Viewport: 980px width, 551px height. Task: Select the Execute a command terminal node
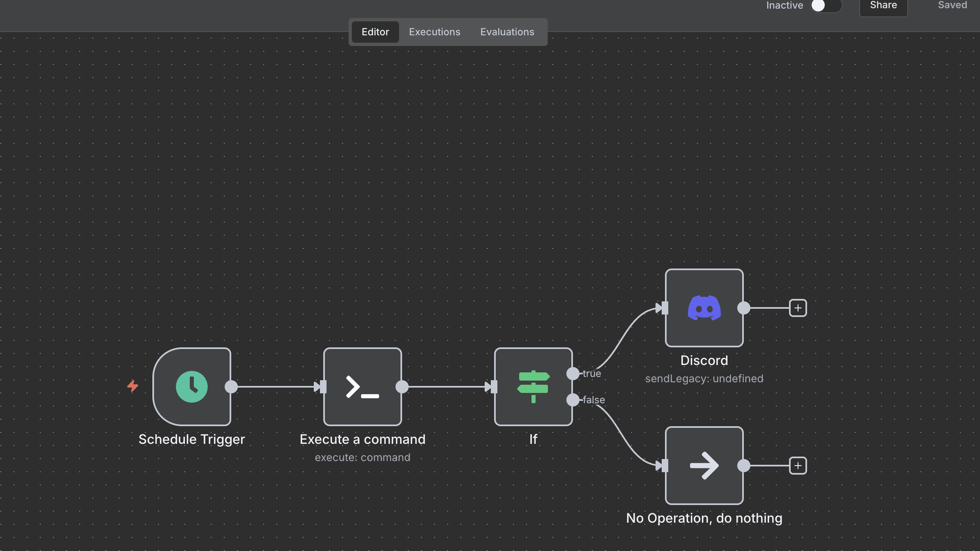click(362, 386)
